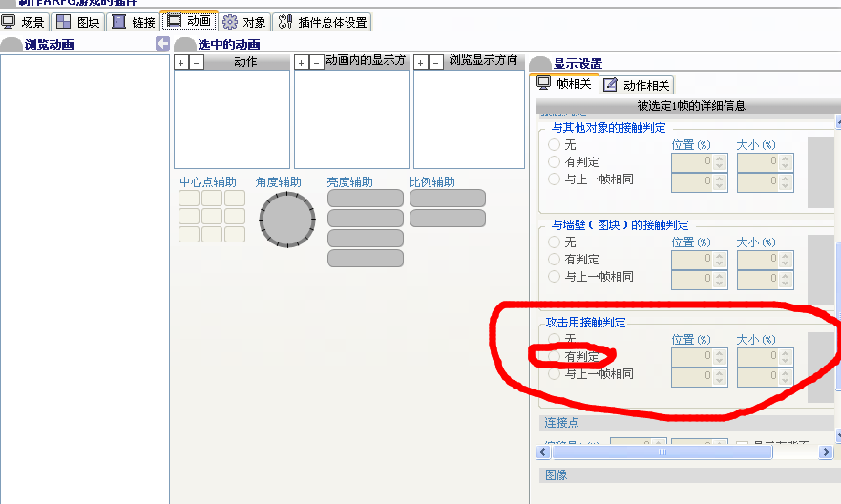841x504 pixels.
Task: Click the horizontal scrollbar left arrow
Action: (543, 452)
